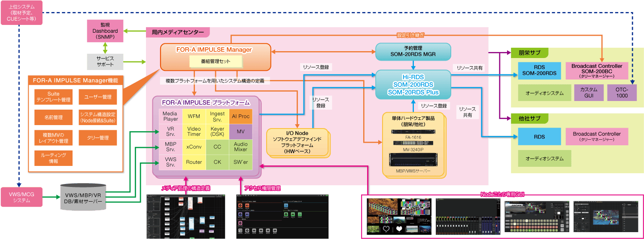
Task: Click the MBP Srv. cell
Action: 170,147
